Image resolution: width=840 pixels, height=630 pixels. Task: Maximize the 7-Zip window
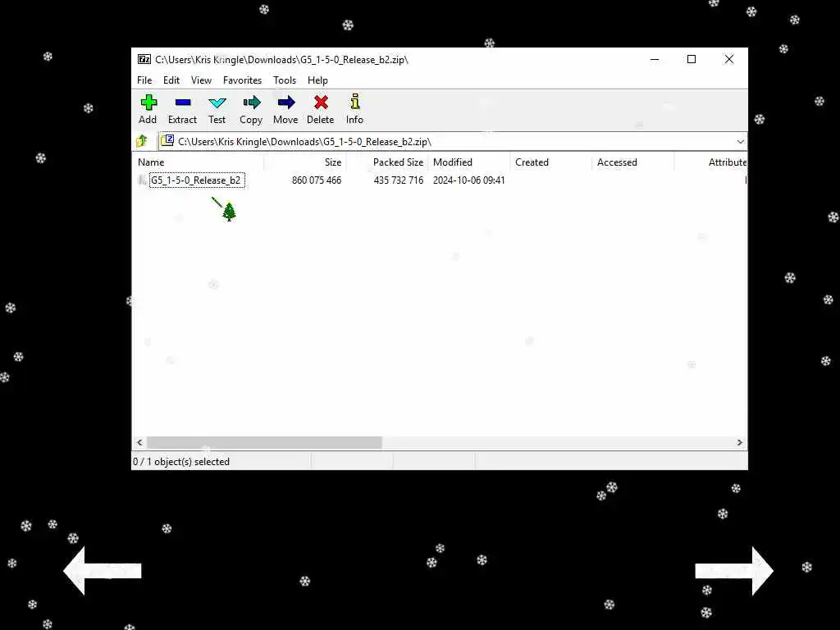[x=692, y=59]
